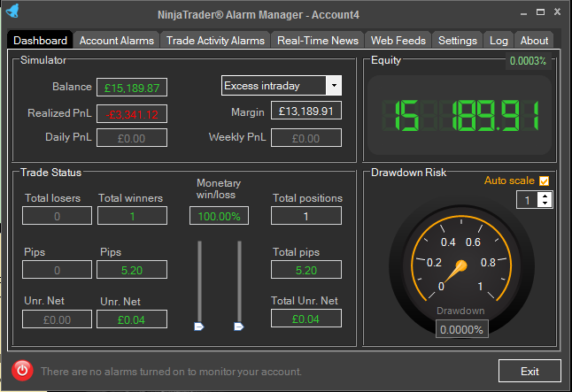Click the blue bell app icon
The image size is (572, 392).
click(x=12, y=11)
